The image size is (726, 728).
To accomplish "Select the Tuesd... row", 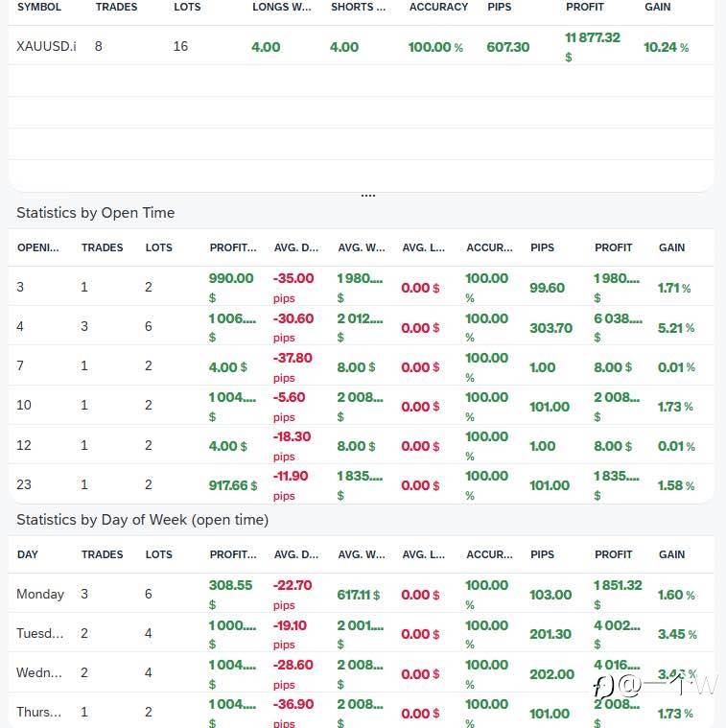I will pos(40,634).
